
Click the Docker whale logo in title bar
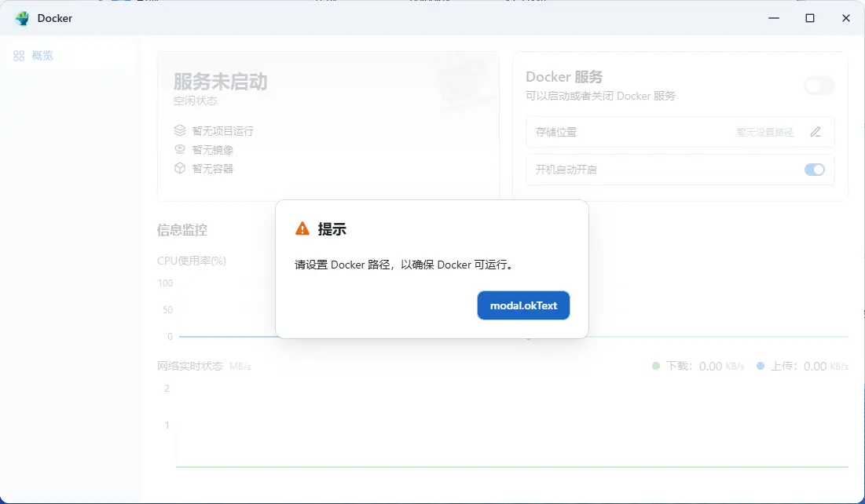point(22,18)
